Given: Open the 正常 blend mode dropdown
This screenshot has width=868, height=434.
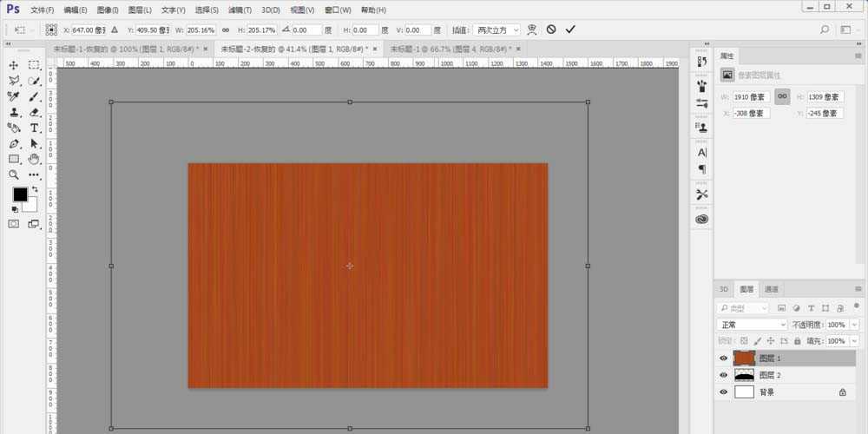Looking at the screenshot, I should click(752, 324).
